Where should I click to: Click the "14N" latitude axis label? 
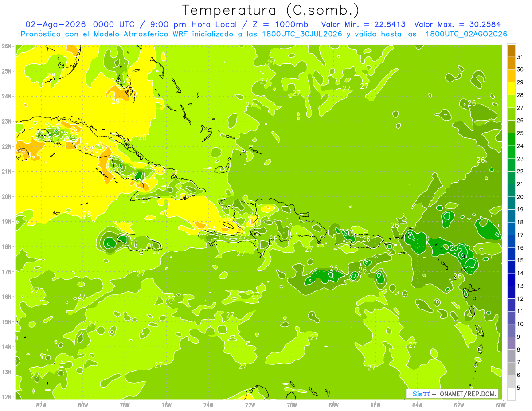pyautogui.click(x=6, y=347)
